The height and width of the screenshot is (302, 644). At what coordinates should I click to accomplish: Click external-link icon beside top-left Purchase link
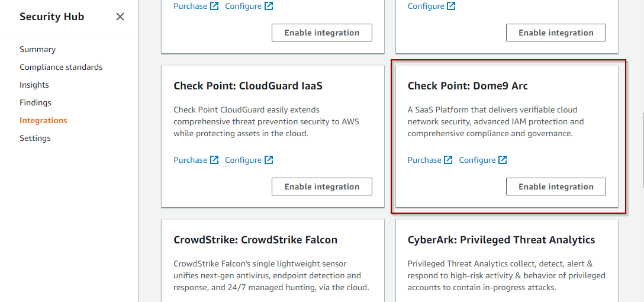[x=214, y=6]
